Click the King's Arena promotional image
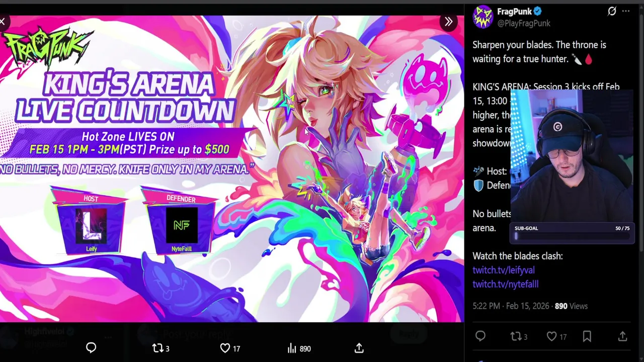This screenshot has width=644, height=362. click(232, 168)
